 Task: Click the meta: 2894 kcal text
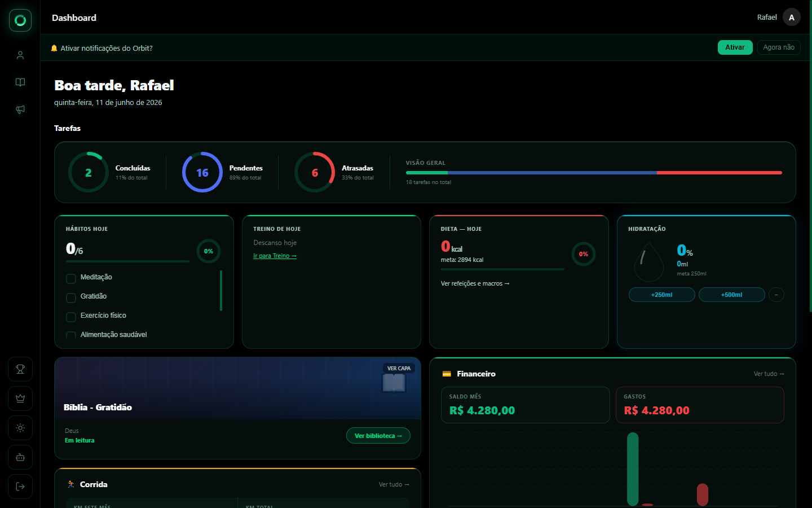(x=462, y=260)
